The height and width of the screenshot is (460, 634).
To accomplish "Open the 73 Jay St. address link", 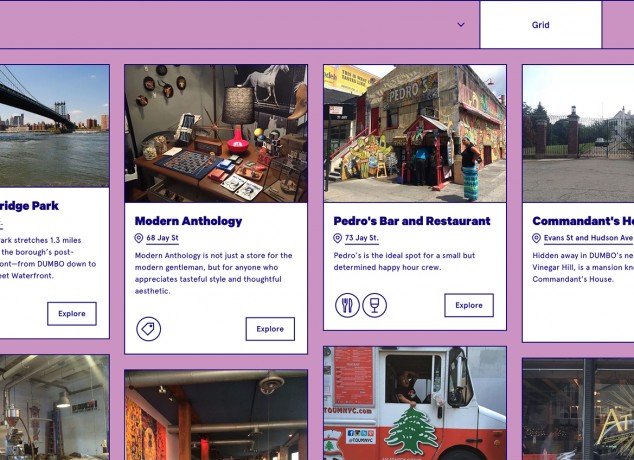I will coord(362,238).
